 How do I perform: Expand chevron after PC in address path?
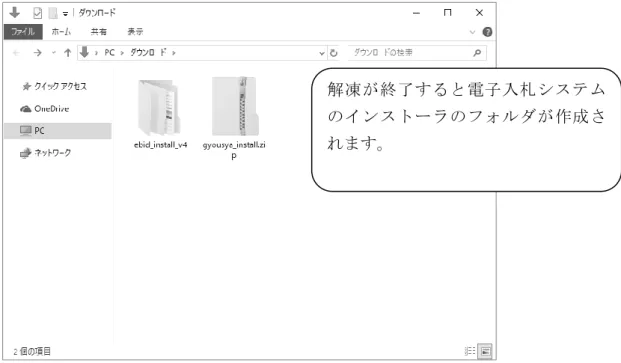click(x=122, y=53)
